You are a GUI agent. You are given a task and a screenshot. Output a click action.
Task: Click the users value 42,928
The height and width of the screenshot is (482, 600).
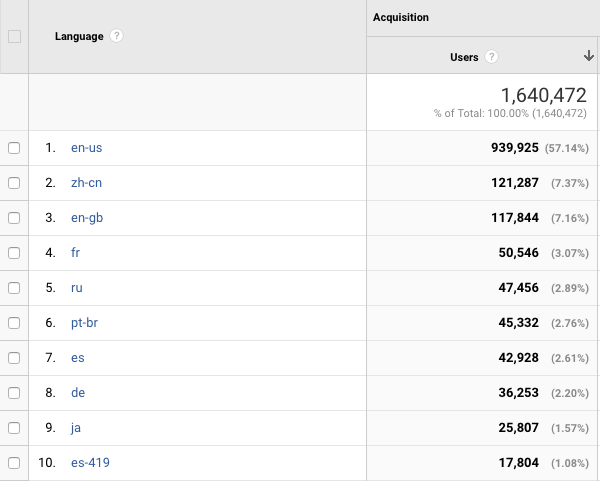(x=518, y=358)
